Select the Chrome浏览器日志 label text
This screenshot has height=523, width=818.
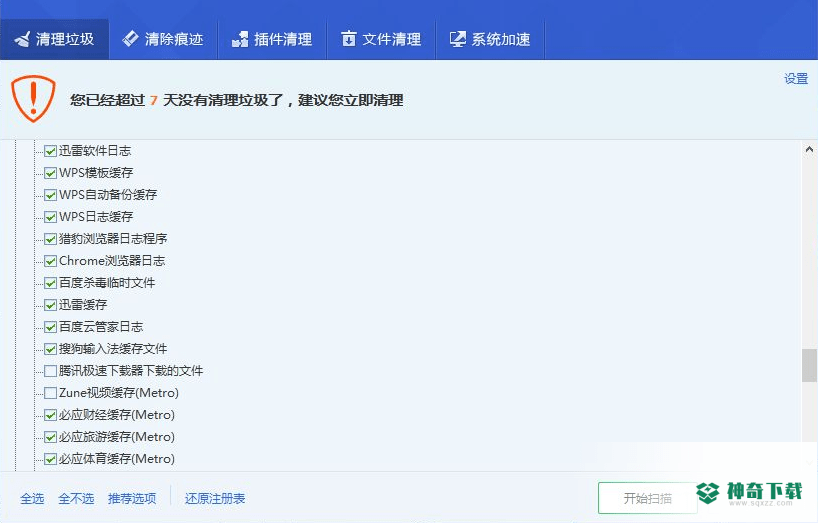point(112,261)
